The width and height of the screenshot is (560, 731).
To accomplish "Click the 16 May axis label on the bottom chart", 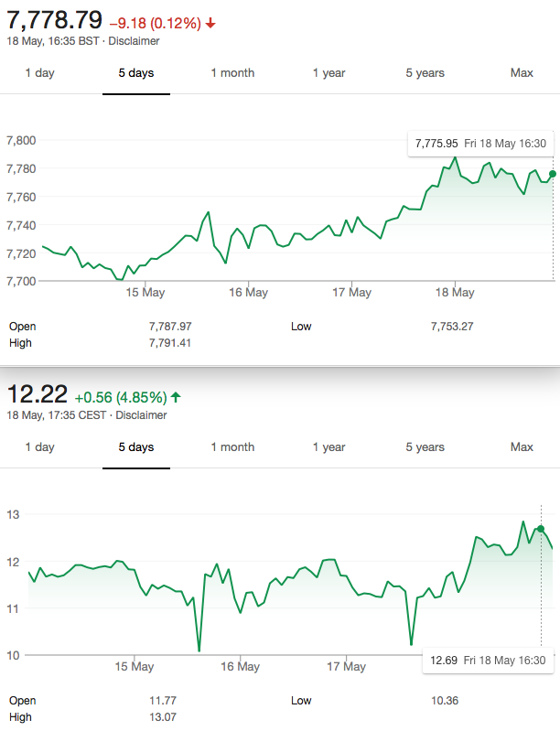I will pos(240,667).
